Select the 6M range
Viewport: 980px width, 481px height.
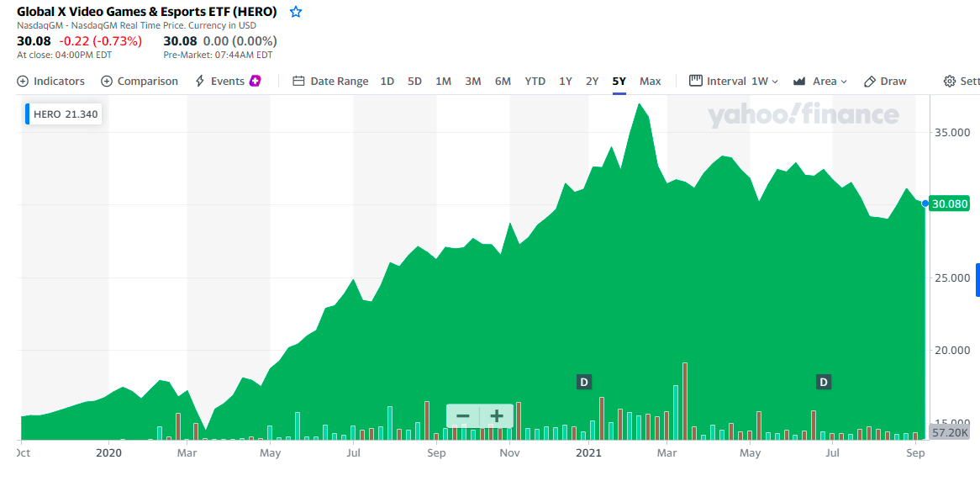503,82
